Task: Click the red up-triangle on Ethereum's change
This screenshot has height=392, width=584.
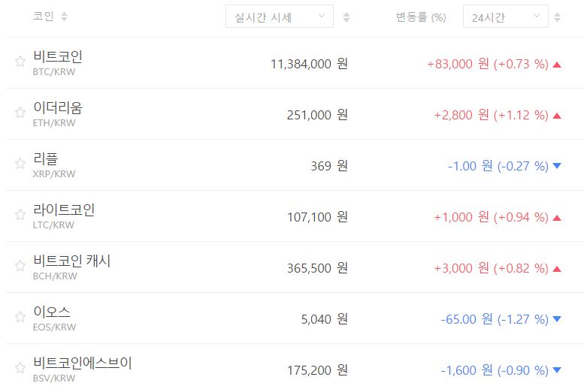Action: [557, 116]
